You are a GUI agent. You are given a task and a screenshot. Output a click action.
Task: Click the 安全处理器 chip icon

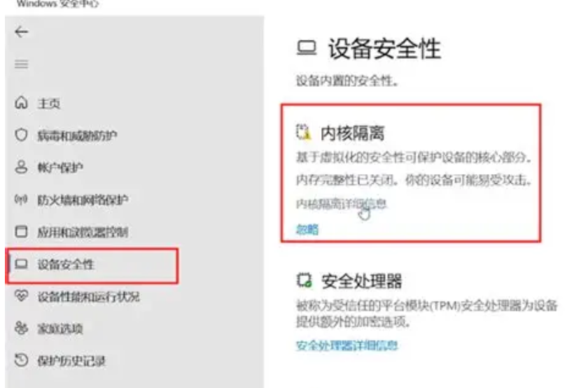(x=304, y=280)
